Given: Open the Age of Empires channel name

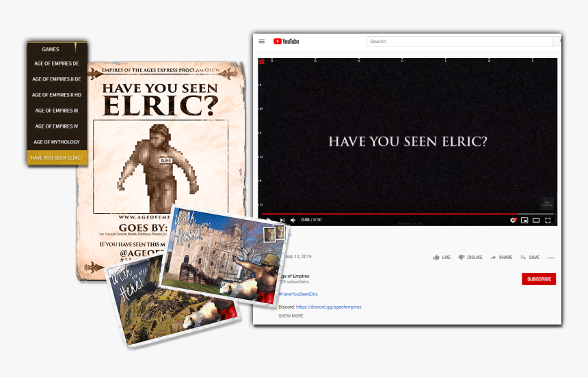Looking at the screenshot, I should tap(295, 276).
